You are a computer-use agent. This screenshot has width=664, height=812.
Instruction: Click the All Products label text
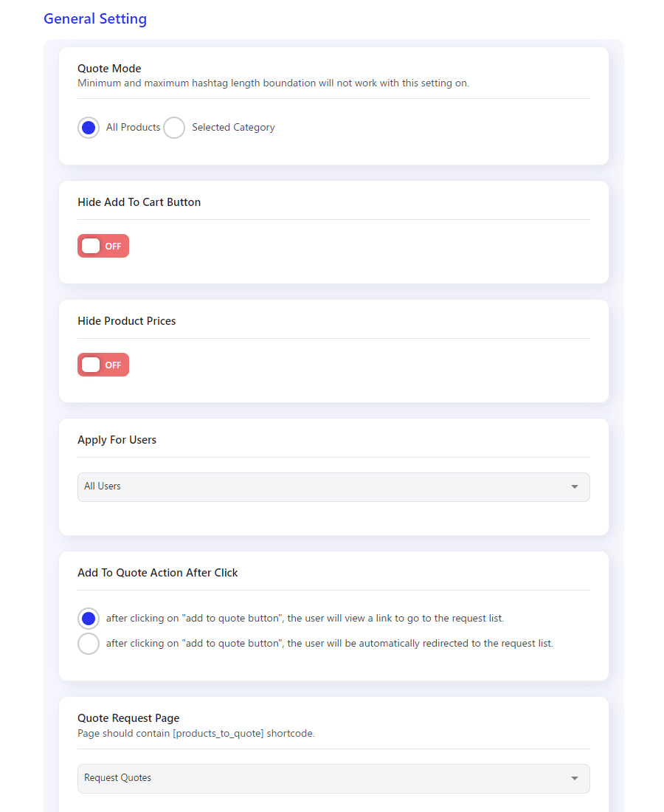click(x=133, y=128)
